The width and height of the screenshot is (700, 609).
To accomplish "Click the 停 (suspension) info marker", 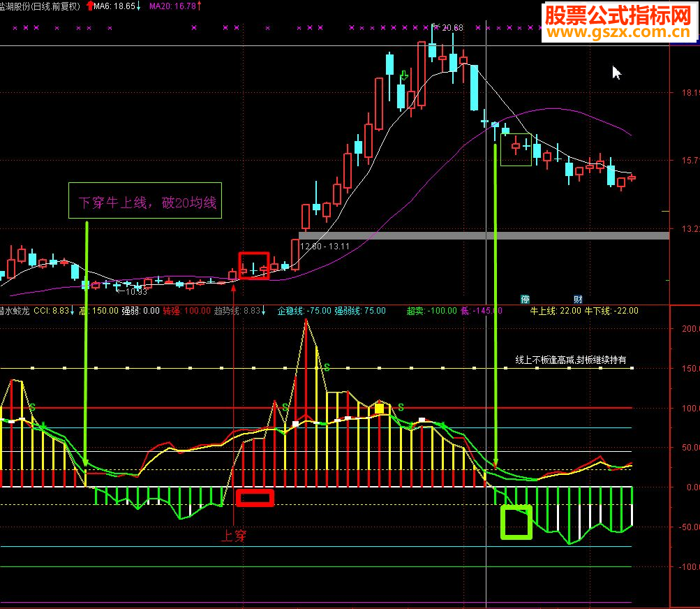I will click(525, 299).
